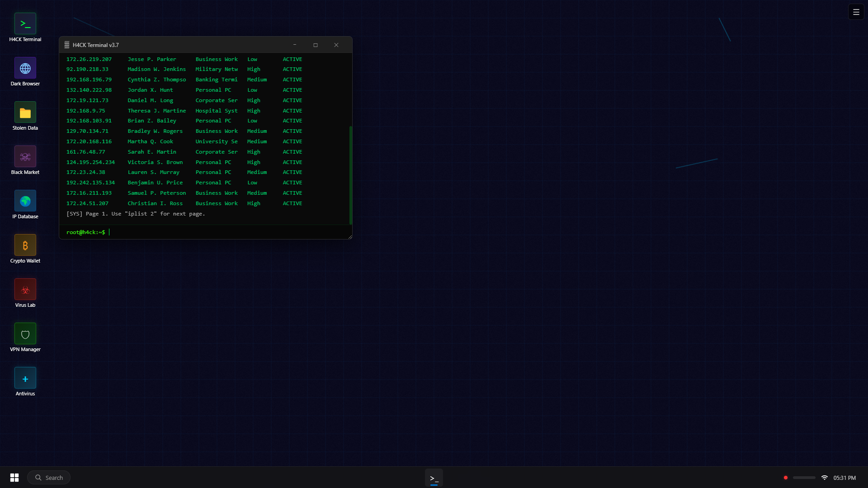Screen dimensions: 868x488
Task: Launch the Dark Browser
Action: (25, 67)
